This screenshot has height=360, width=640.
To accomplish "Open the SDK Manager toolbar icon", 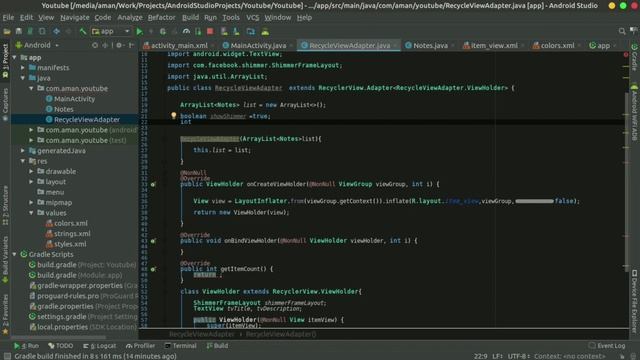I will pyautogui.click(x=236, y=31).
